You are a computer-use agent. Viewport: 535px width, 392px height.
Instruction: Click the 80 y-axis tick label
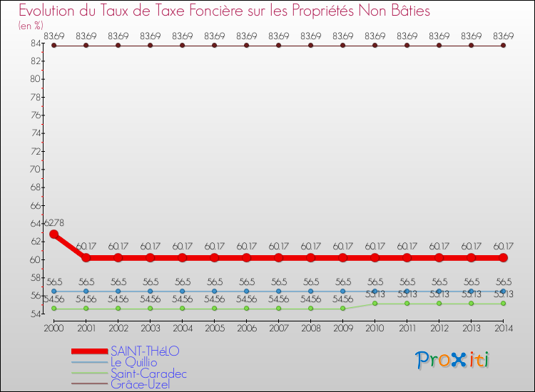(x=36, y=79)
